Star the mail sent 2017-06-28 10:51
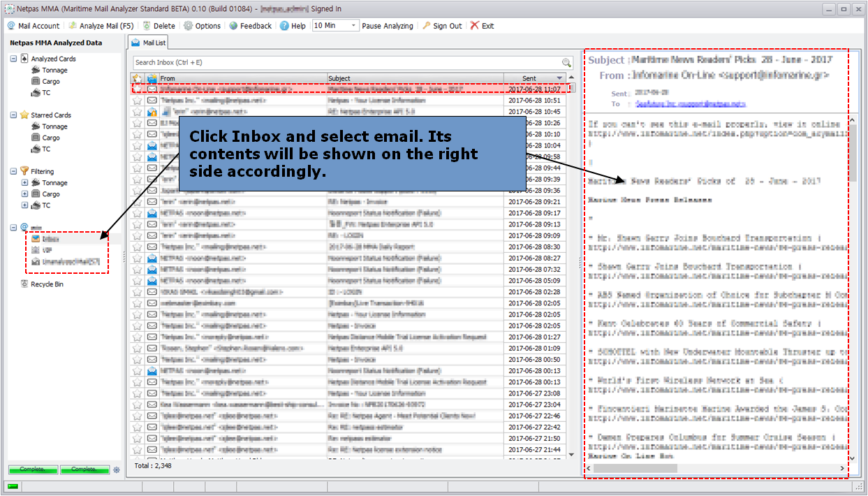This screenshot has width=868, height=496. tap(138, 101)
